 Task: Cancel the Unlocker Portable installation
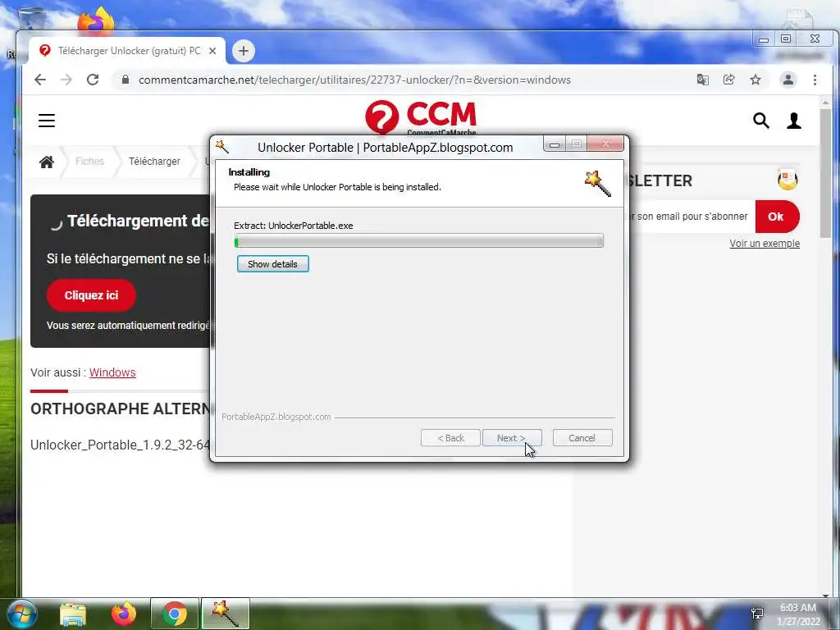[582, 438]
